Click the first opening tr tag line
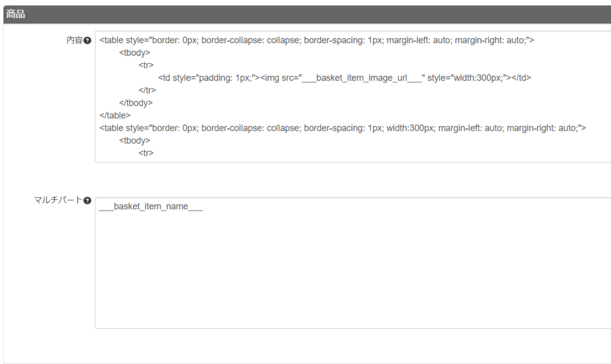The image size is (611, 364). [146, 65]
